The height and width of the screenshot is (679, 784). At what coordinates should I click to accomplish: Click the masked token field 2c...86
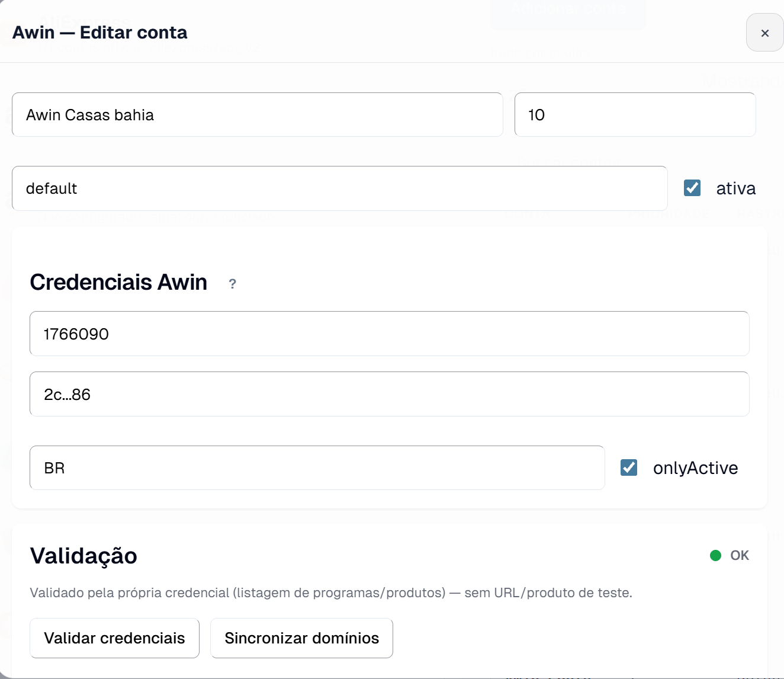[390, 394]
